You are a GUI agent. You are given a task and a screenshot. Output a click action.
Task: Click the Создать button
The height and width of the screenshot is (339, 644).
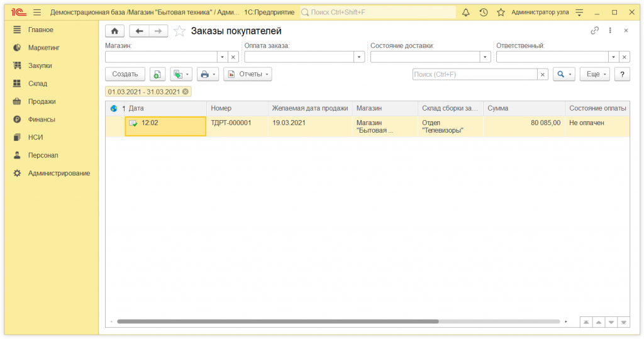[x=125, y=74]
